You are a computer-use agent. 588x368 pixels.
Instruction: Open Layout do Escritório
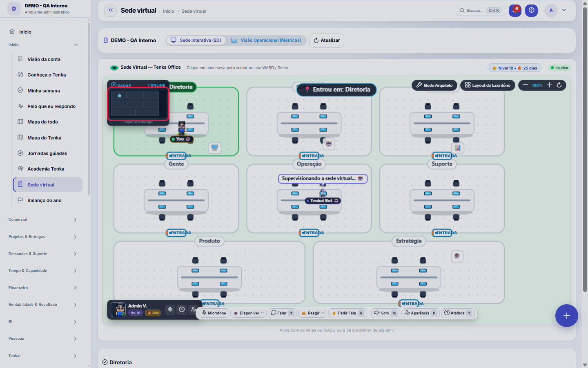[x=488, y=85]
